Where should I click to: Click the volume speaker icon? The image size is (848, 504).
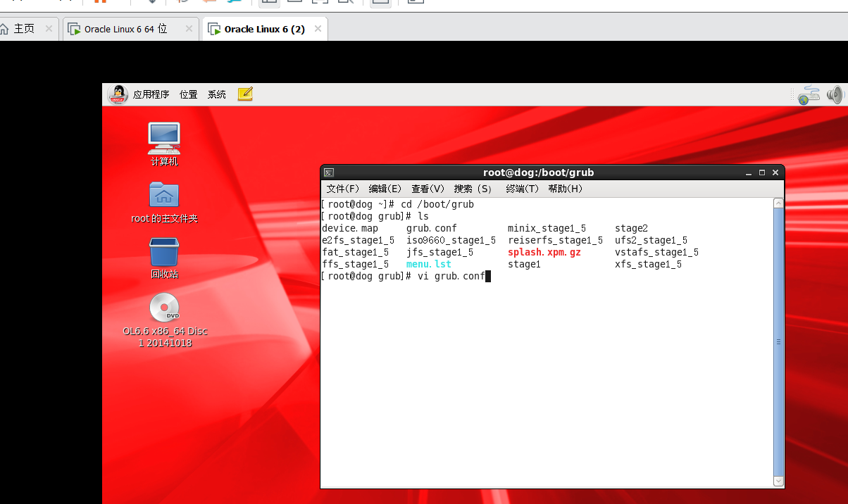[x=835, y=95]
